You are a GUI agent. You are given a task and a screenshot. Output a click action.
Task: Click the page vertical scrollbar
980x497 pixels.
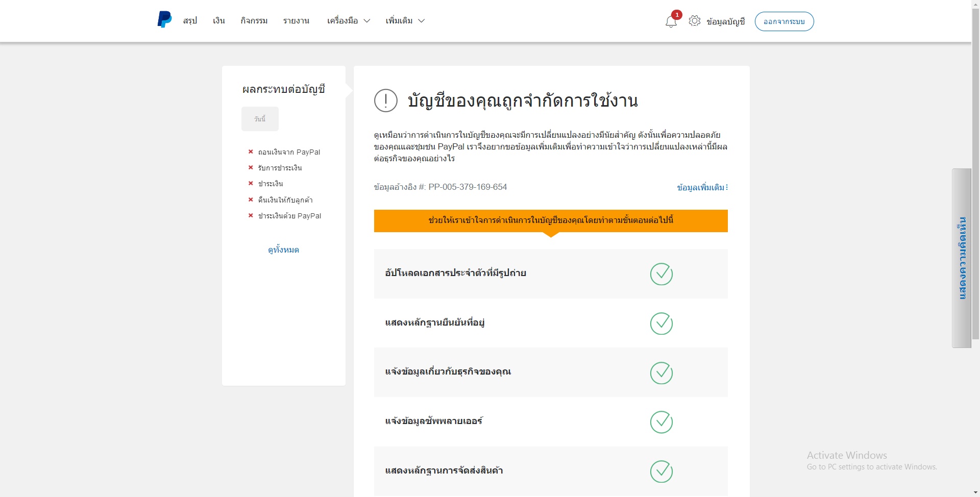point(975,173)
